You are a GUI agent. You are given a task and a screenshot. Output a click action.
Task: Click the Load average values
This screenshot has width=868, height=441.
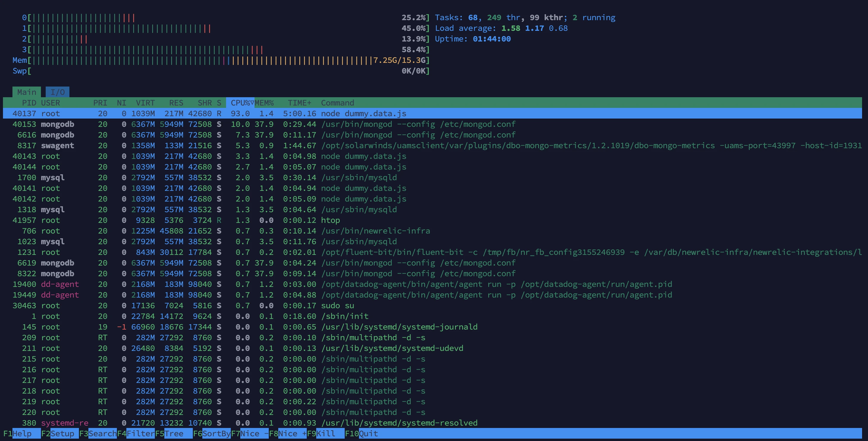click(x=534, y=28)
